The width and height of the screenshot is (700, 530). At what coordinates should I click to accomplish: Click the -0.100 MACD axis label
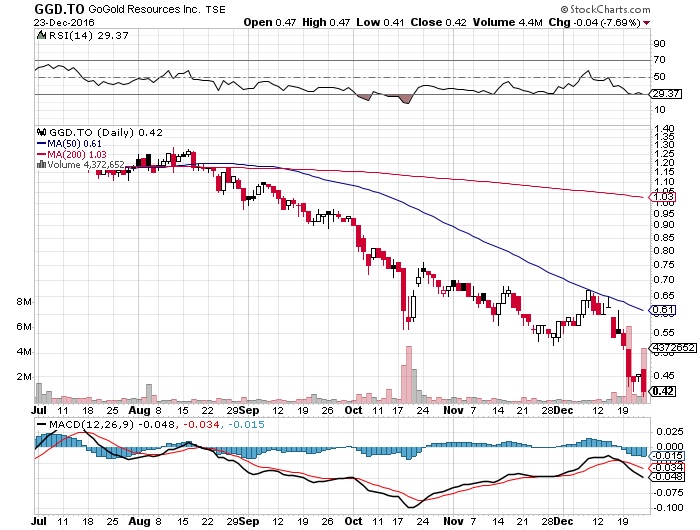click(x=668, y=508)
